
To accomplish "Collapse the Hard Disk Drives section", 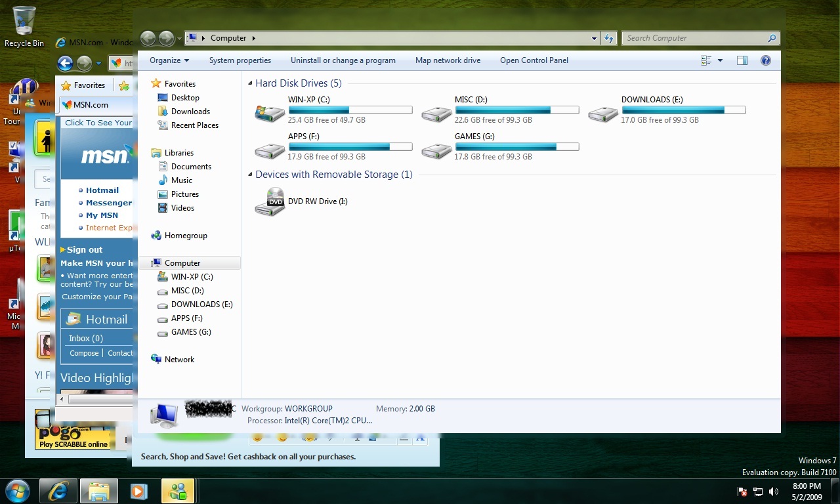I will tap(249, 83).
